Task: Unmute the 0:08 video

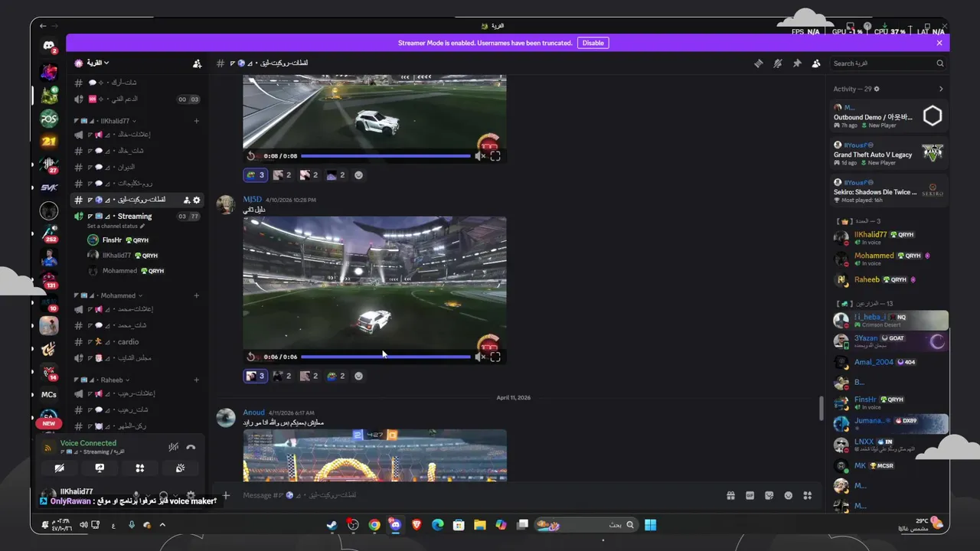Action: click(x=480, y=155)
